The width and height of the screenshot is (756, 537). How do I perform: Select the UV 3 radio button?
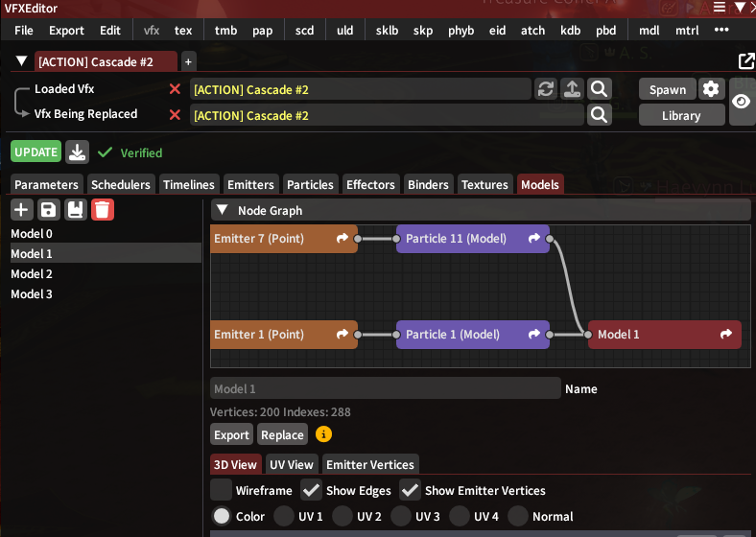tap(401, 516)
